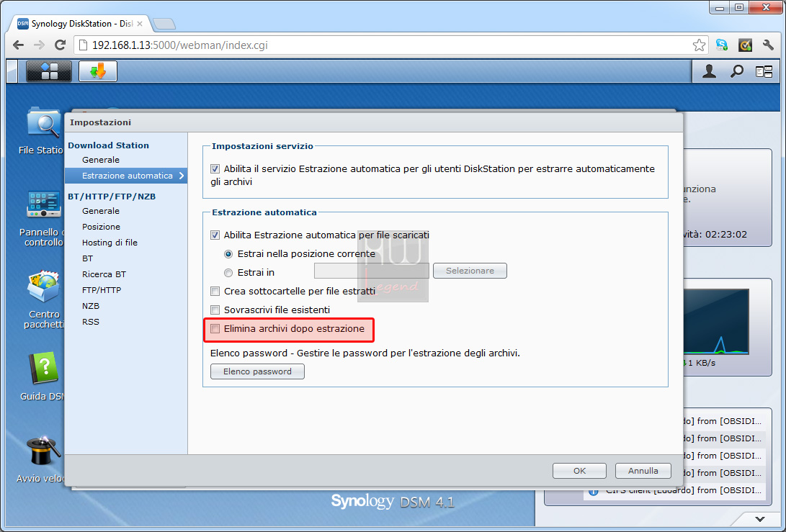Select the Synology DiskStation browser tab
Viewport: 786px width, 532px height.
coord(80,24)
